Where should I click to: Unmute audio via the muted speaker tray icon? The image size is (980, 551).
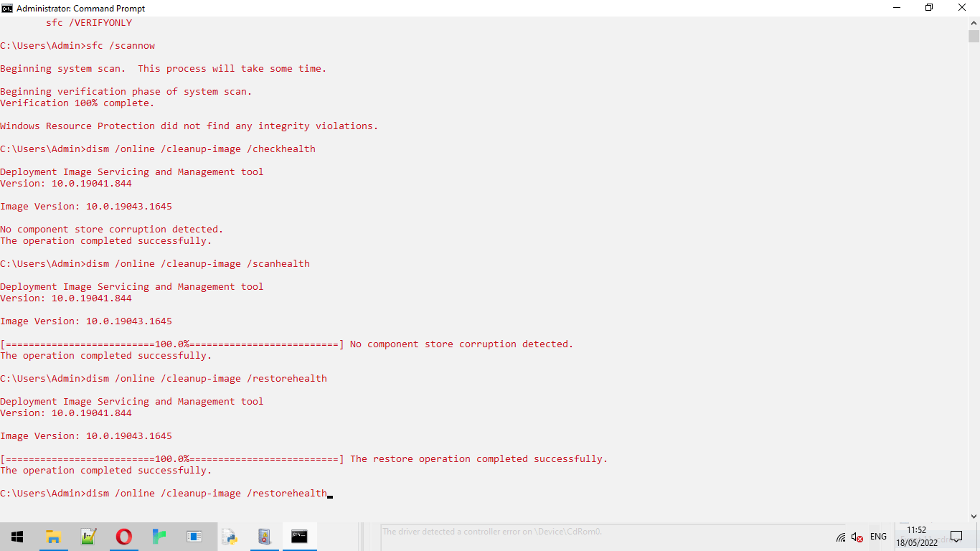pos(856,537)
